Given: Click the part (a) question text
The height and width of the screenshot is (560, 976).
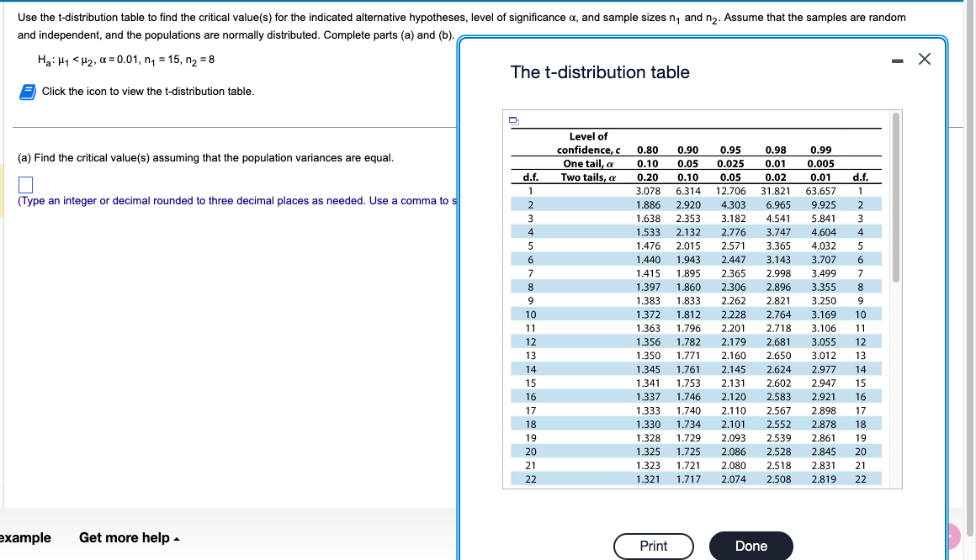Looking at the screenshot, I should [x=206, y=158].
